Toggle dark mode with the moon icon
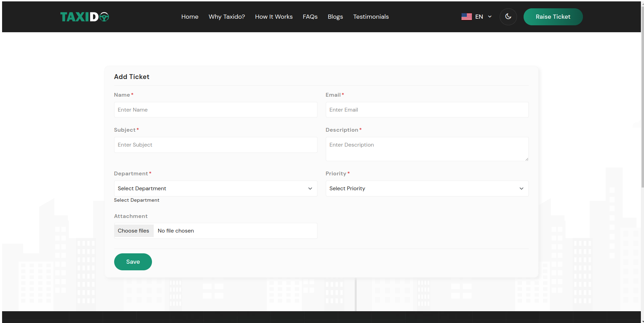The width and height of the screenshot is (644, 323). click(x=508, y=17)
